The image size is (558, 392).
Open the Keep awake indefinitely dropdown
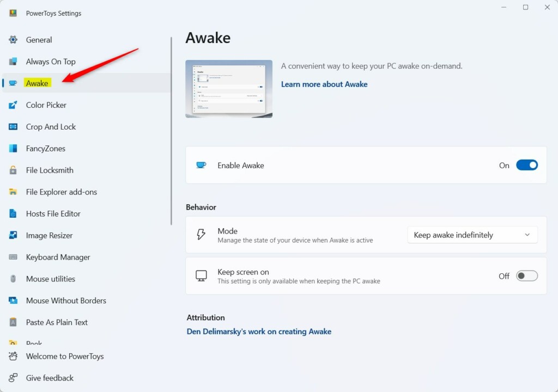click(x=472, y=235)
